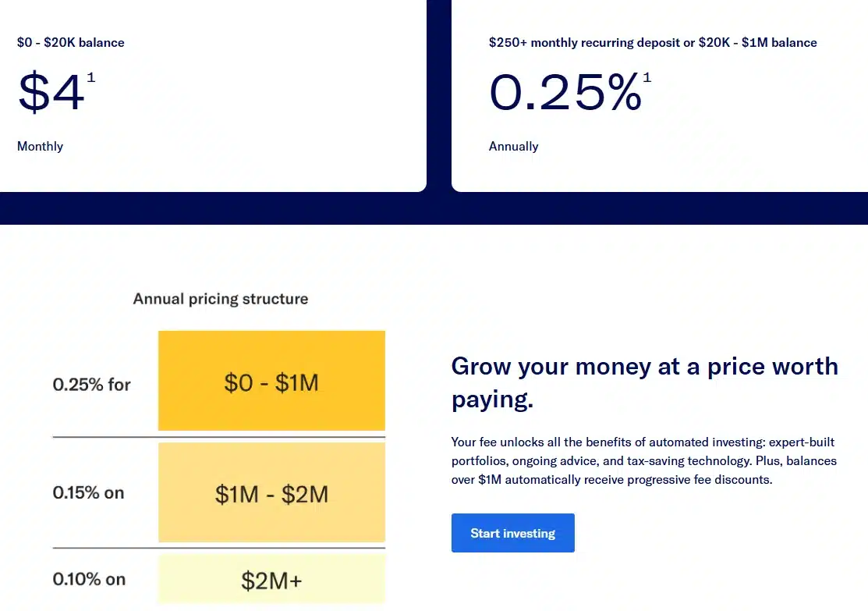Select the $2M+ pricing tier block
Screen dimensions: 868x611
tap(271, 579)
